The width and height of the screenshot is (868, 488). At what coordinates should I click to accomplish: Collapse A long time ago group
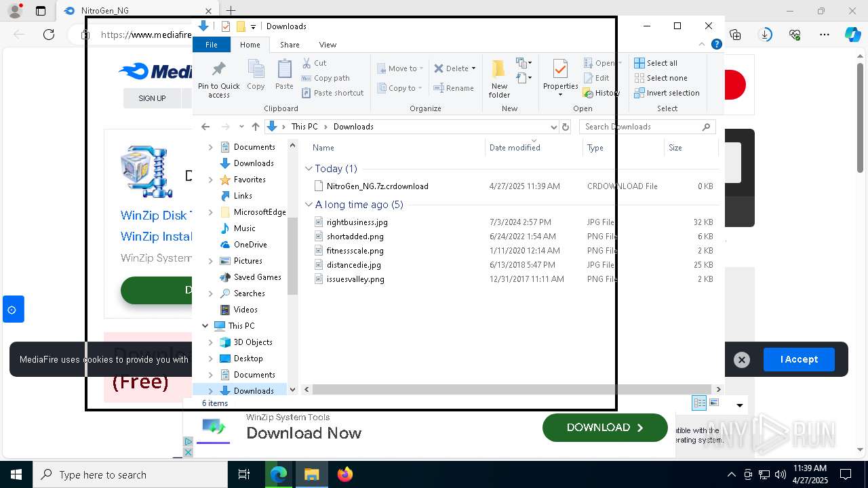[x=309, y=205]
